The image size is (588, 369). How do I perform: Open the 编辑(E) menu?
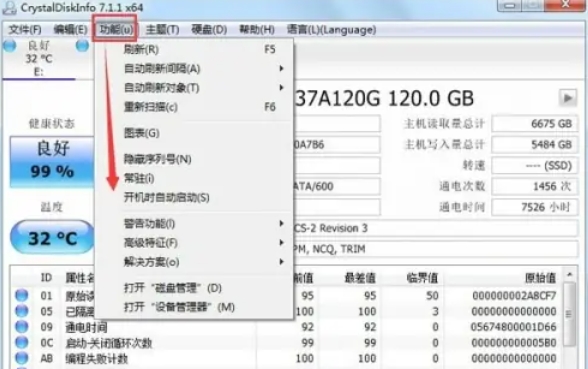click(70, 30)
